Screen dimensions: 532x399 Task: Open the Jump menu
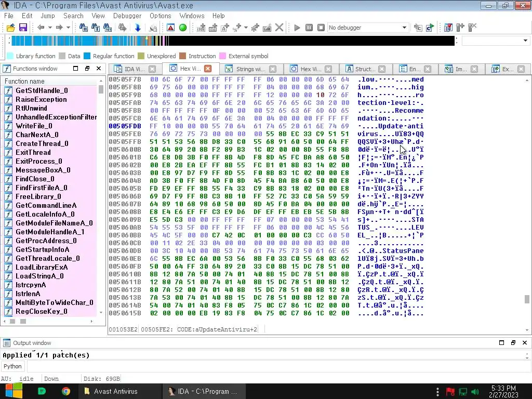[x=48, y=16]
